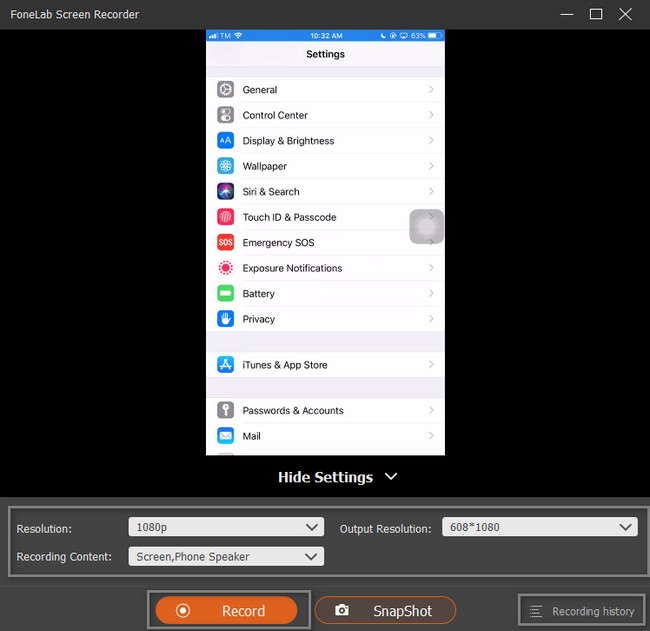Open the Output Resolution dropdown 608*1080

540,527
